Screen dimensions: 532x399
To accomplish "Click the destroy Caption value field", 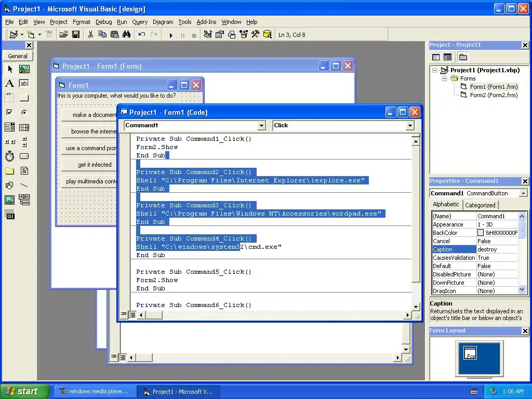I will click(x=497, y=249).
